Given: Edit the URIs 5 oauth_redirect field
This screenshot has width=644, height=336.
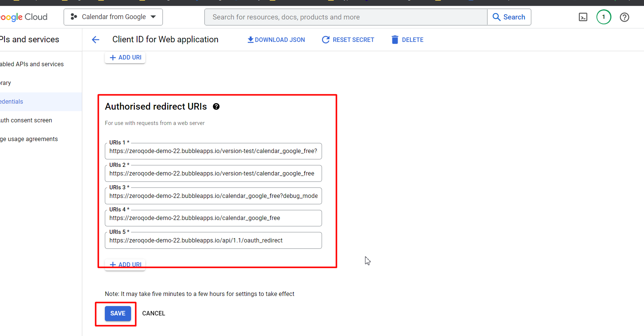Looking at the screenshot, I should click(x=213, y=241).
